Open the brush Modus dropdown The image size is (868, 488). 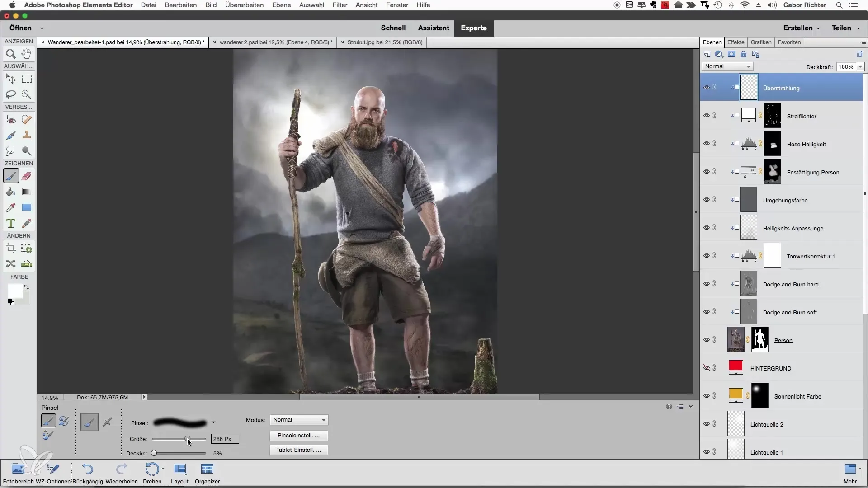click(299, 420)
